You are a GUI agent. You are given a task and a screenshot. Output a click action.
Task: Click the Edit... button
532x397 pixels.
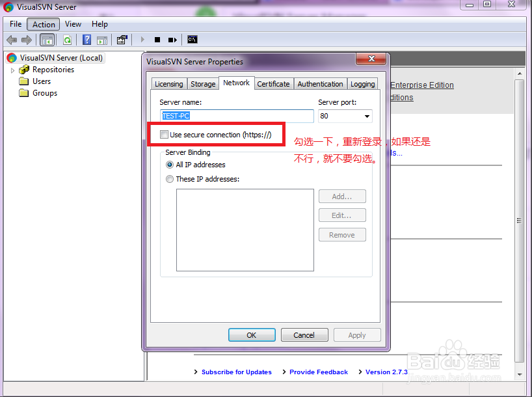coord(342,215)
